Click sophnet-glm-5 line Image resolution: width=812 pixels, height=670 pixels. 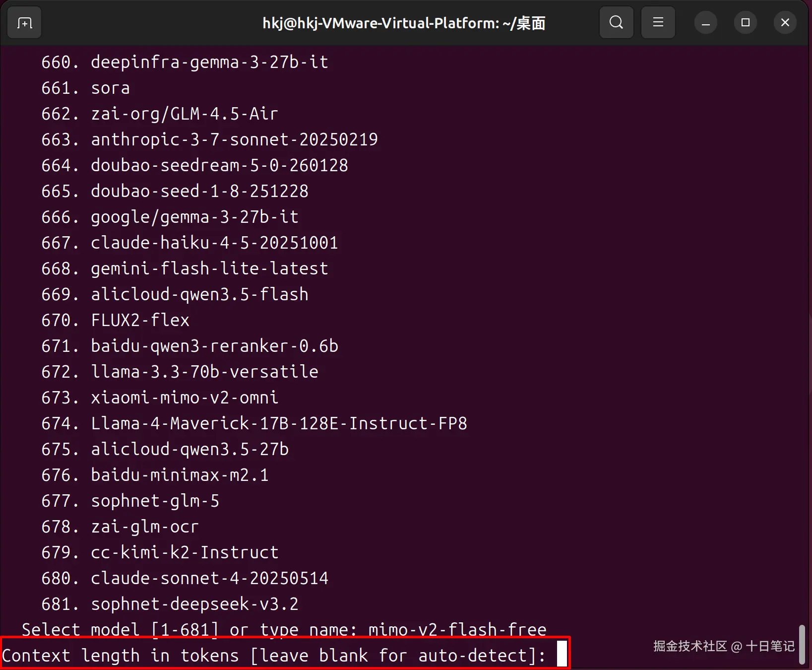(130, 501)
